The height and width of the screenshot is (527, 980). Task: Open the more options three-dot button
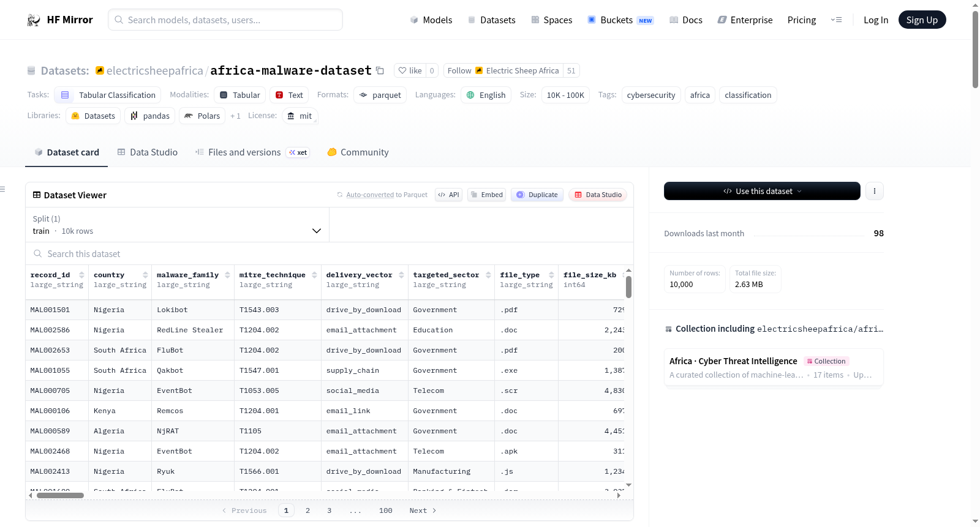pyautogui.click(x=874, y=191)
